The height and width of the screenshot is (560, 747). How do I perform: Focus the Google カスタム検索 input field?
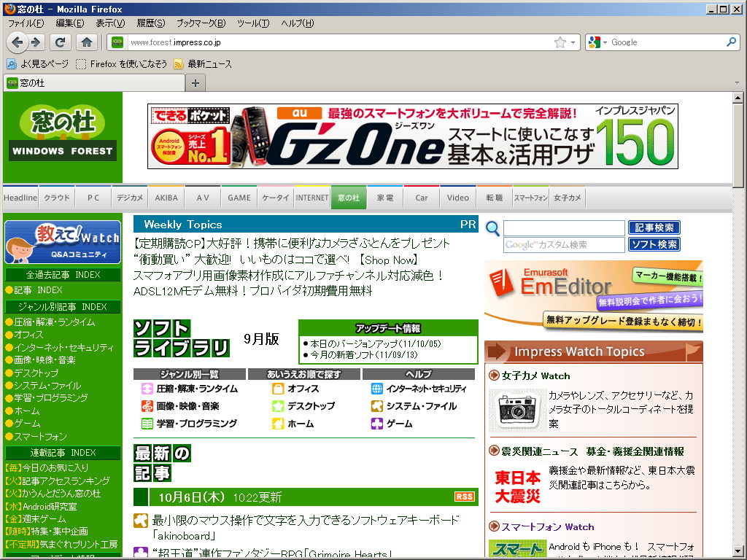pyautogui.click(x=564, y=245)
